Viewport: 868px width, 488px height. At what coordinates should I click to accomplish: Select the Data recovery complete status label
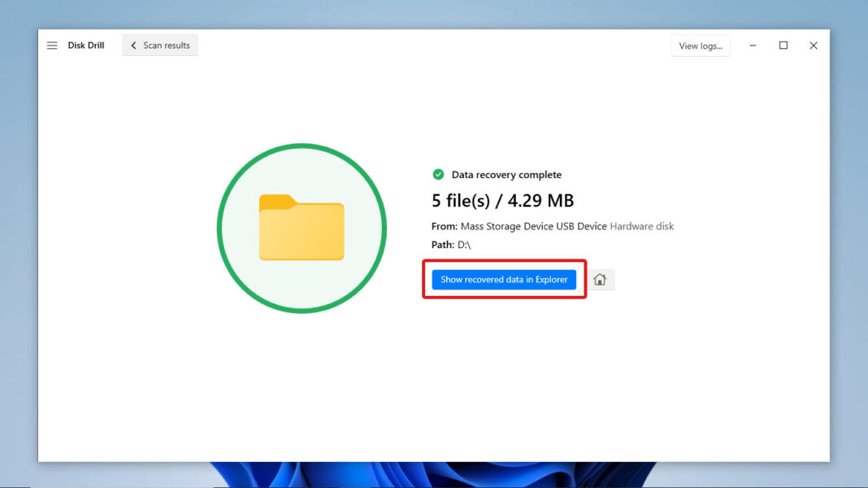[507, 174]
